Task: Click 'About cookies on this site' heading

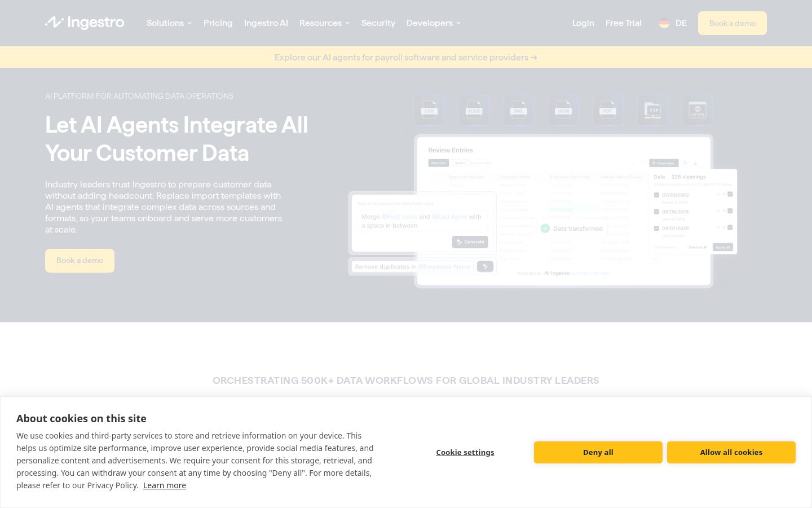Action: [81, 418]
